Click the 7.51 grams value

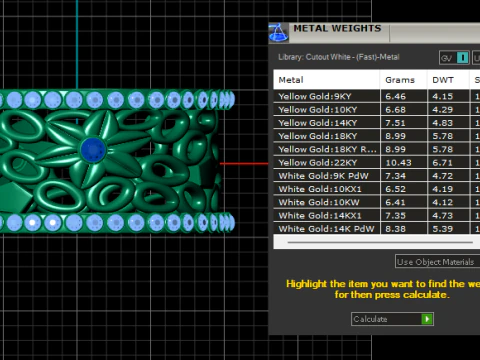click(395, 123)
